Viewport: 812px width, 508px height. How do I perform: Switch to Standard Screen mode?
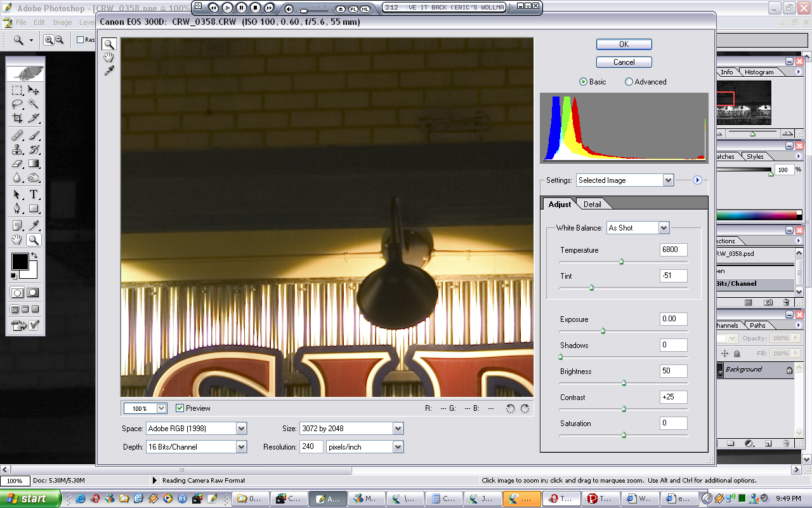coord(15,309)
